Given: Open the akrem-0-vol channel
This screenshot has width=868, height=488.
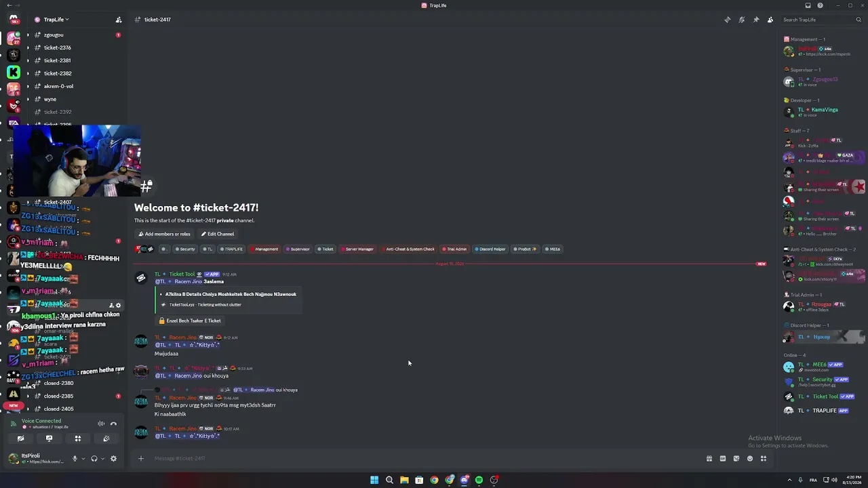Looking at the screenshot, I should [58, 86].
